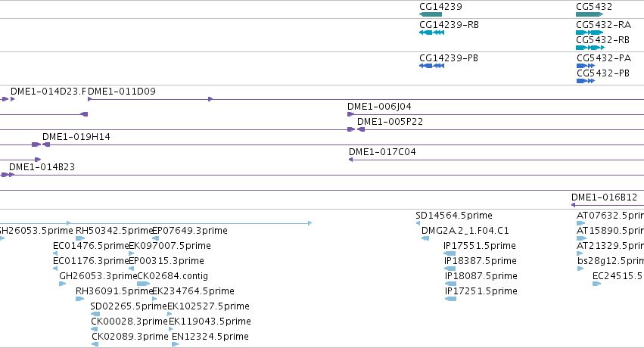Click the SD14564.5prime EST arrow
Image resolution: width=644 pixels, height=348 pixels.
click(418, 223)
